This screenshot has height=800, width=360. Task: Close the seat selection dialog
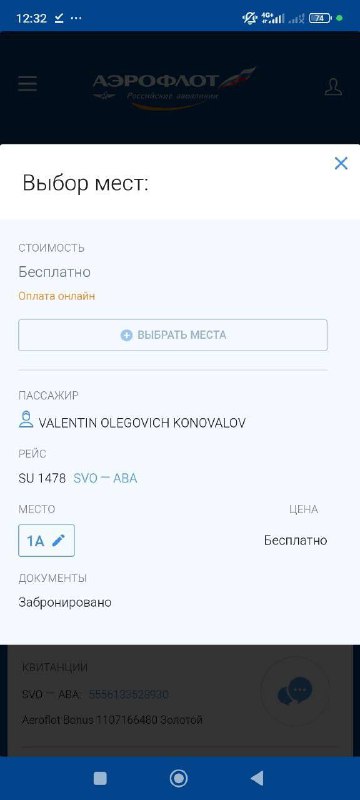(341, 163)
